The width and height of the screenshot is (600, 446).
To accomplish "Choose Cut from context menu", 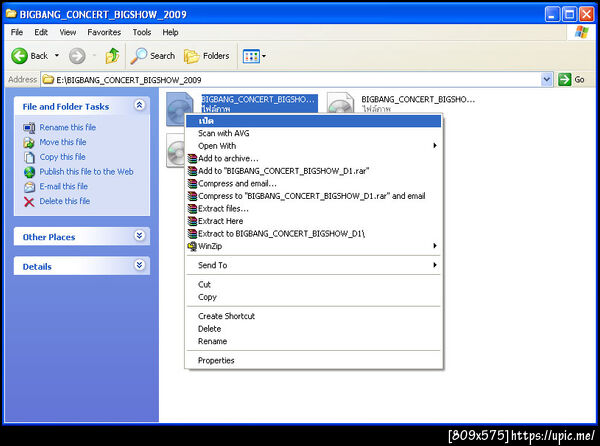I will (x=313, y=285).
